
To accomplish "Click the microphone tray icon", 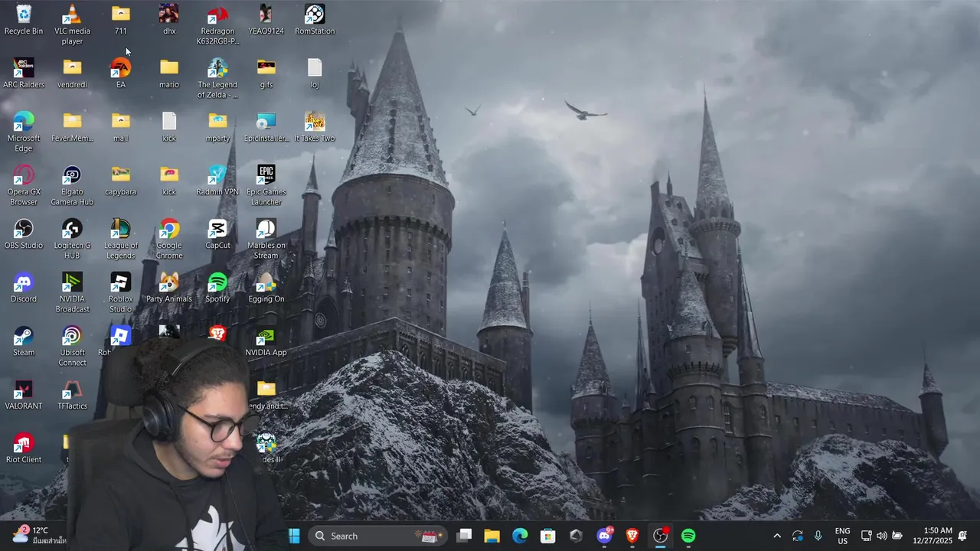I will pos(818,536).
